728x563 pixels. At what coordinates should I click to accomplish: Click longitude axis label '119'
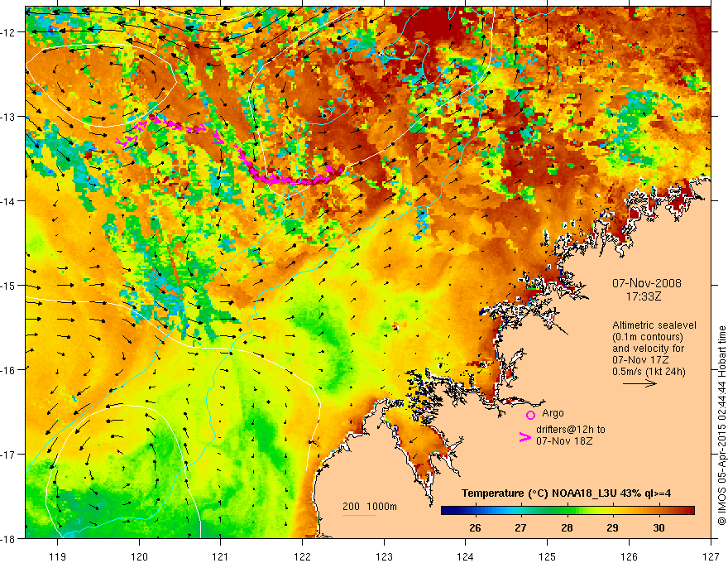(58, 556)
